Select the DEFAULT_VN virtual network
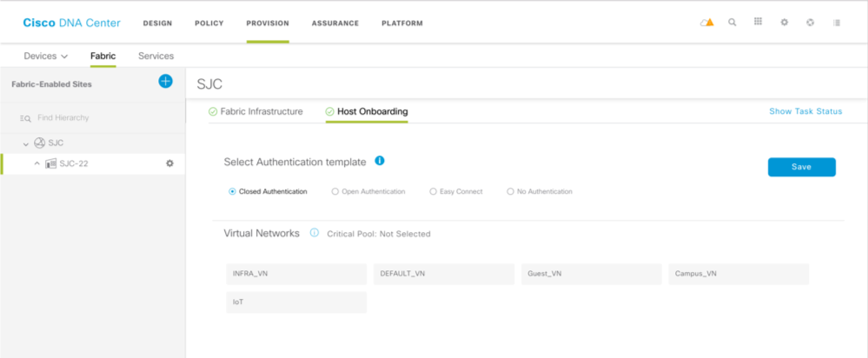Image resolution: width=868 pixels, height=358 pixels. coord(444,274)
